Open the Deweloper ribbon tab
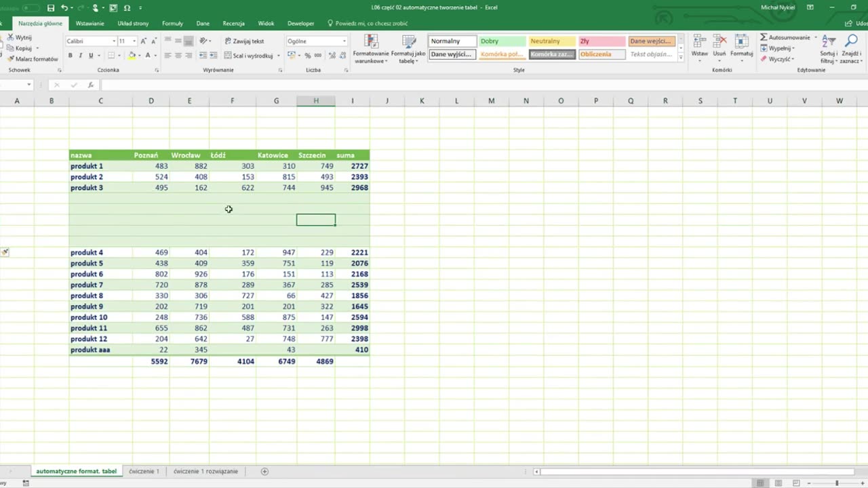 [300, 23]
